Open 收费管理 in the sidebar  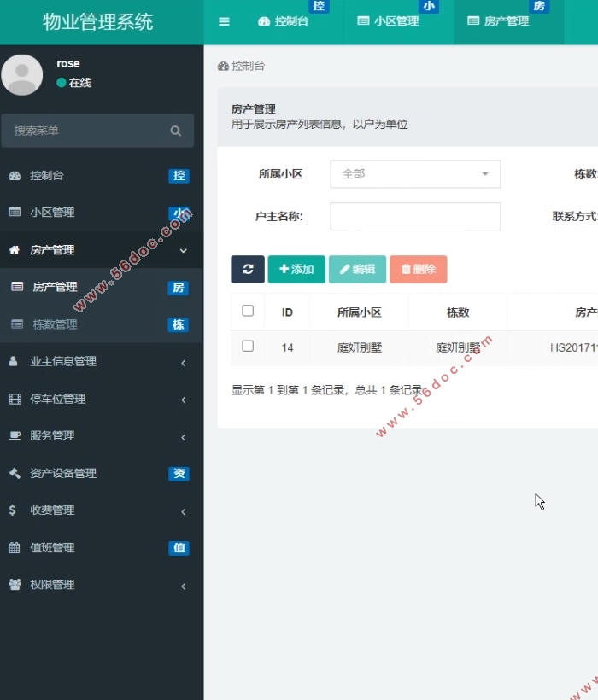click(x=102, y=510)
